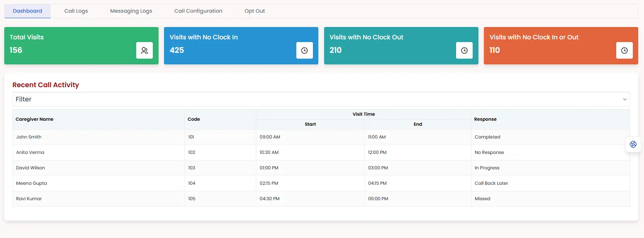Click clock icon on No Clock In or Out card
The height and width of the screenshot is (238, 644).
click(x=624, y=51)
